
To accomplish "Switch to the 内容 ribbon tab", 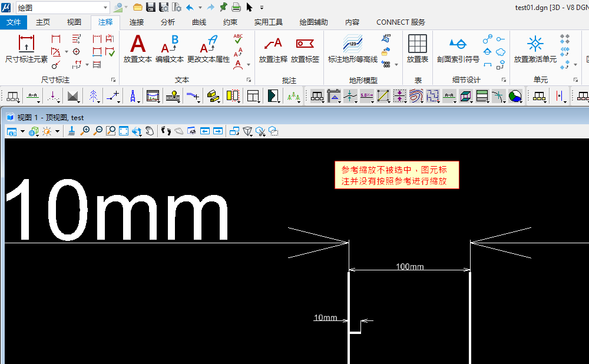I will (x=352, y=22).
